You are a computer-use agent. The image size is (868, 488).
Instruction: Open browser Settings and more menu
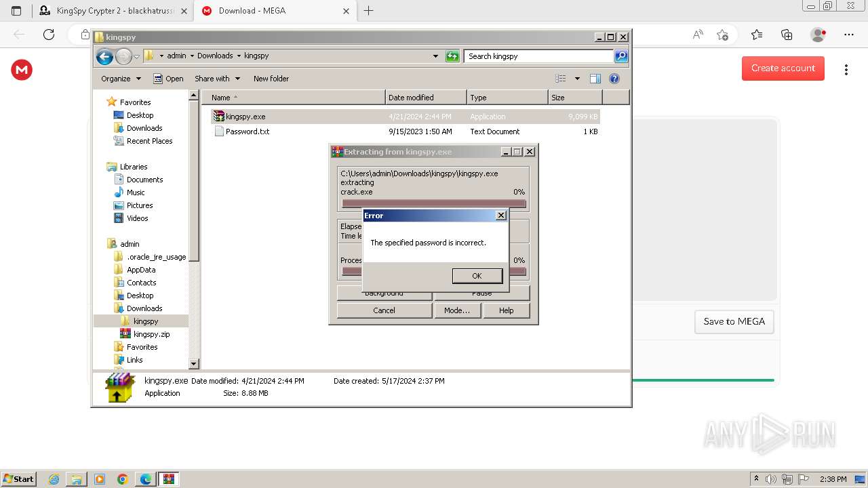click(x=849, y=35)
